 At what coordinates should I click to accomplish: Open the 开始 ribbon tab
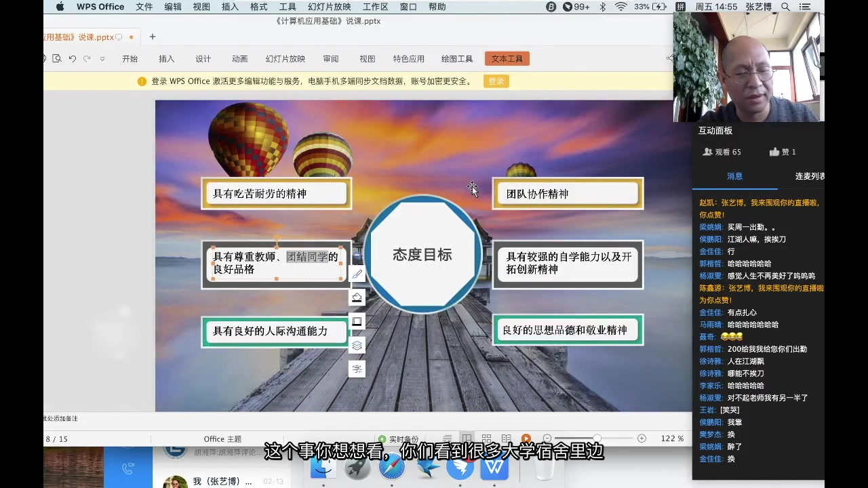(x=130, y=59)
